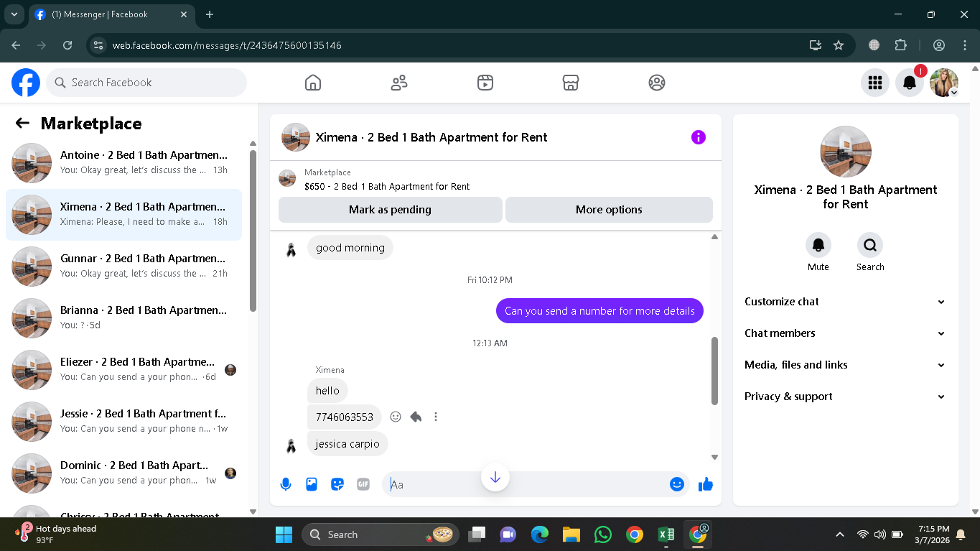Open the browser tab search dropdown
The image size is (980, 551).
[14, 14]
